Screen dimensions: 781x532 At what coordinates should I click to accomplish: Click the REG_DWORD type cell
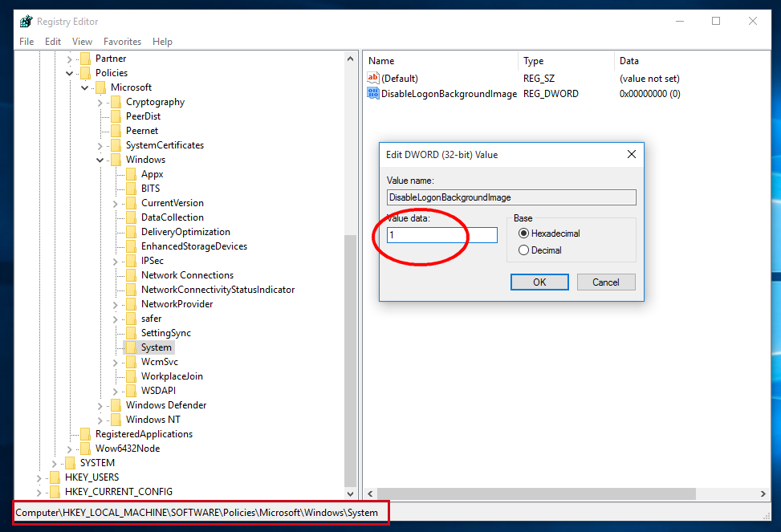coord(551,94)
